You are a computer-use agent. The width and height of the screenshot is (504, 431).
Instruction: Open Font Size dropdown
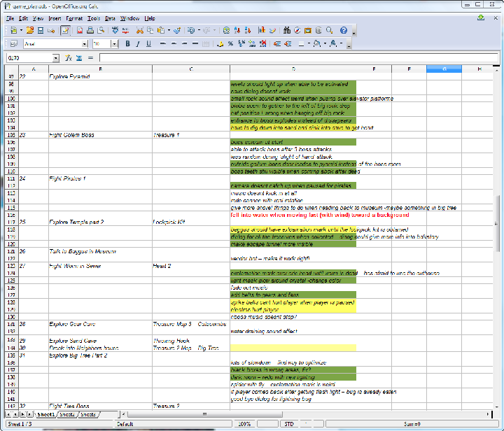coord(114,43)
